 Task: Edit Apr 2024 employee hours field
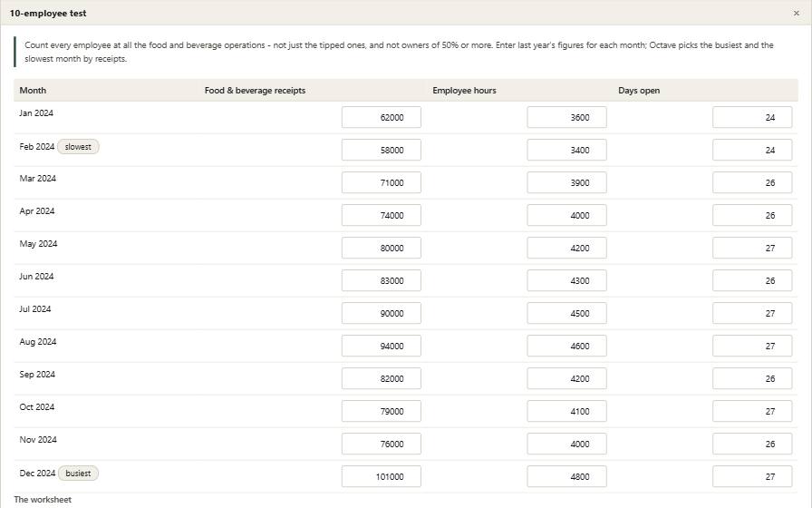[x=566, y=215]
